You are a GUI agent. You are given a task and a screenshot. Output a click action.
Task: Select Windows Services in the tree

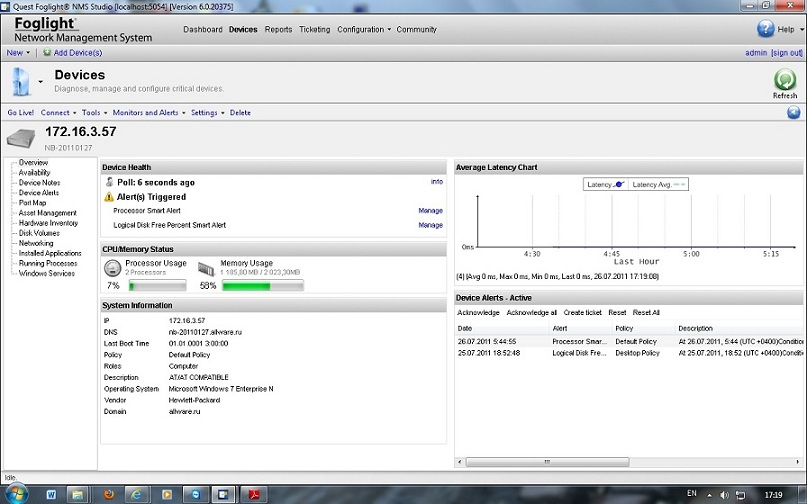pyautogui.click(x=47, y=273)
